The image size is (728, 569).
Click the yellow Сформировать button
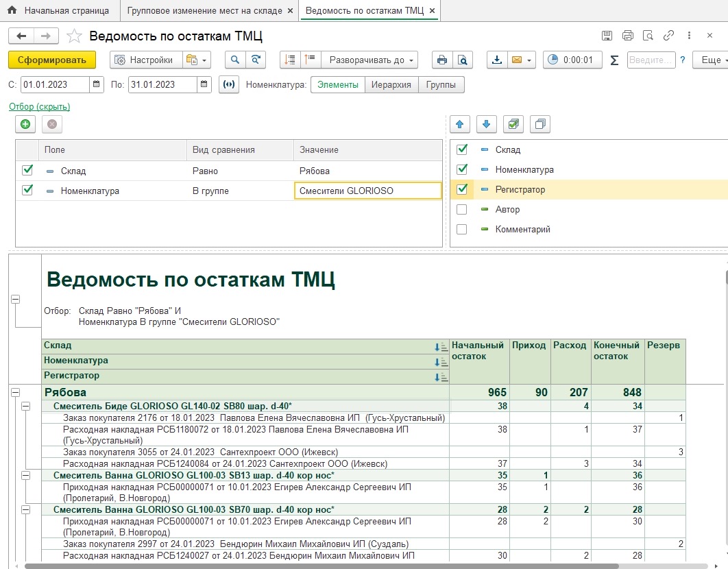click(52, 60)
